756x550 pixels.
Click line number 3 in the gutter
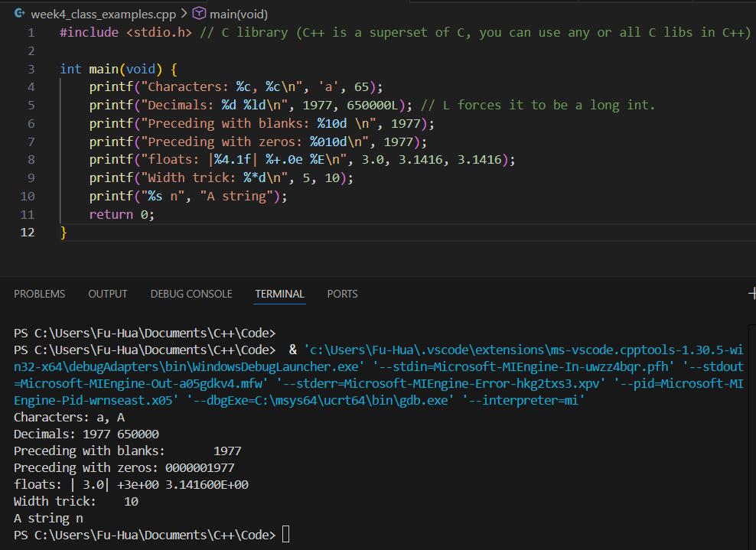pyautogui.click(x=31, y=69)
